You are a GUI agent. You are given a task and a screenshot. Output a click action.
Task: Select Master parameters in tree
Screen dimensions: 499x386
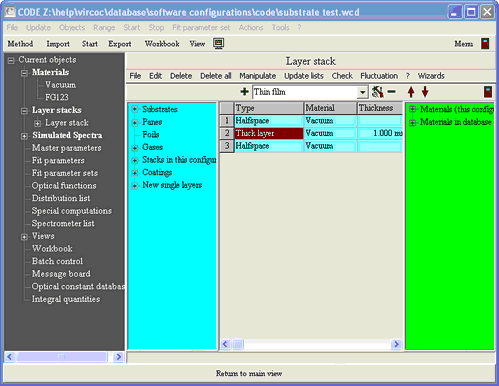67,148
